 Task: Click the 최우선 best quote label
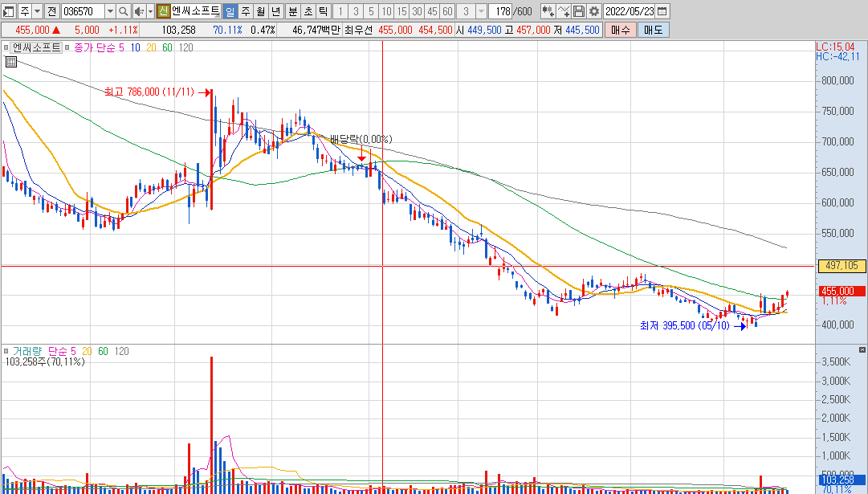[358, 30]
